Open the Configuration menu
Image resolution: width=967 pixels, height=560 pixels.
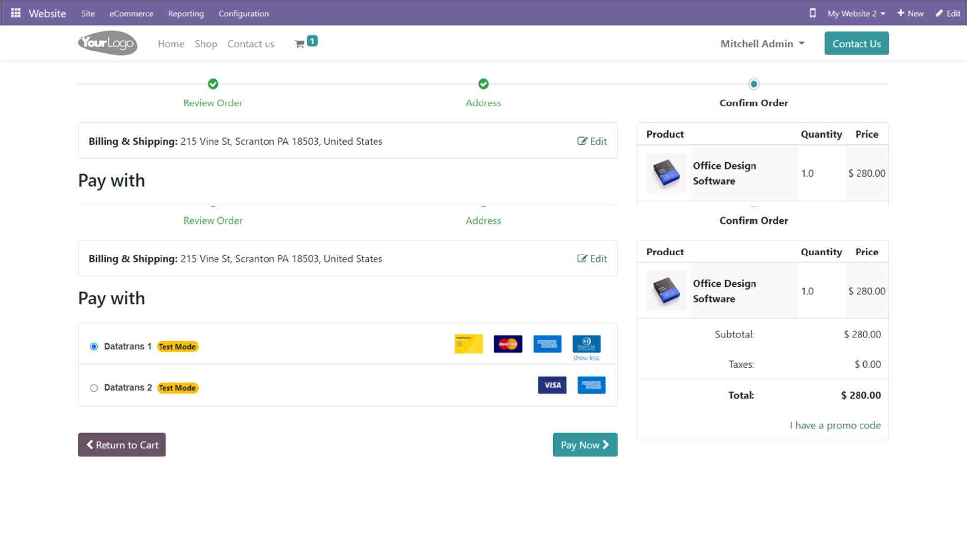pos(244,13)
